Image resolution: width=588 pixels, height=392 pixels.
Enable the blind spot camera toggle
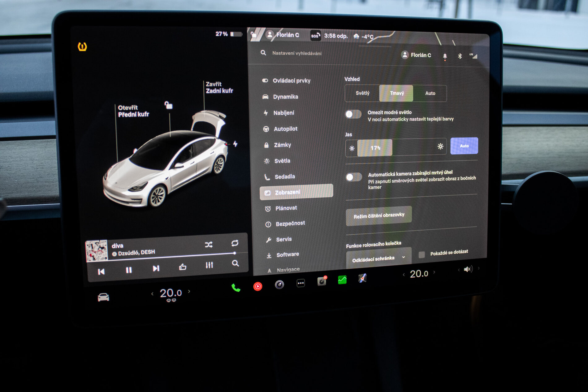[354, 177]
